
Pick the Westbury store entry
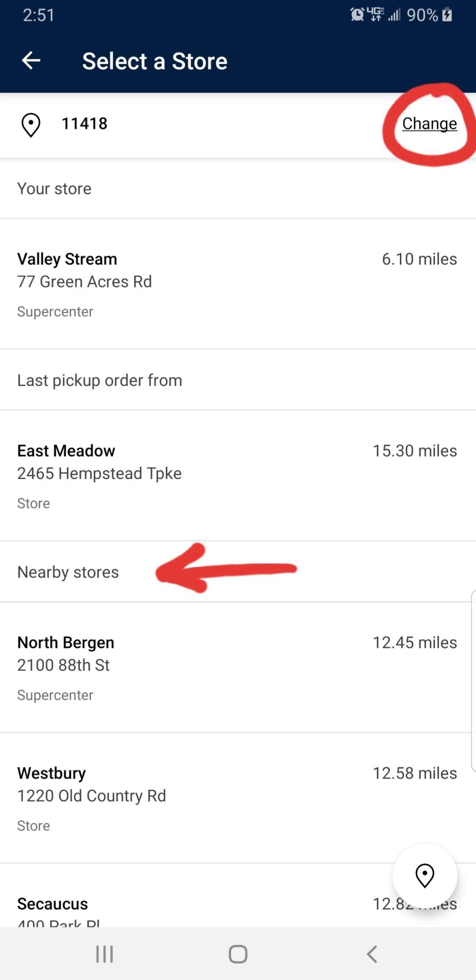tap(51, 773)
